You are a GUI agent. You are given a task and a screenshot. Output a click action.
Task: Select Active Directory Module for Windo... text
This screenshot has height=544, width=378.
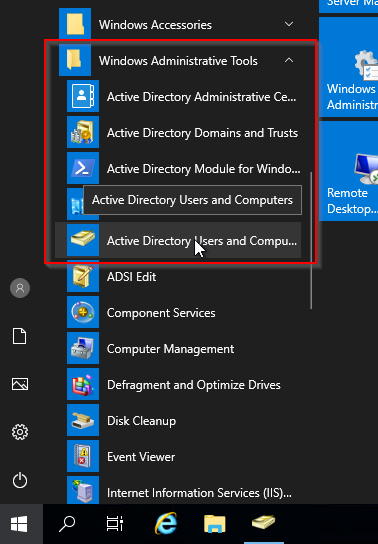(x=204, y=169)
